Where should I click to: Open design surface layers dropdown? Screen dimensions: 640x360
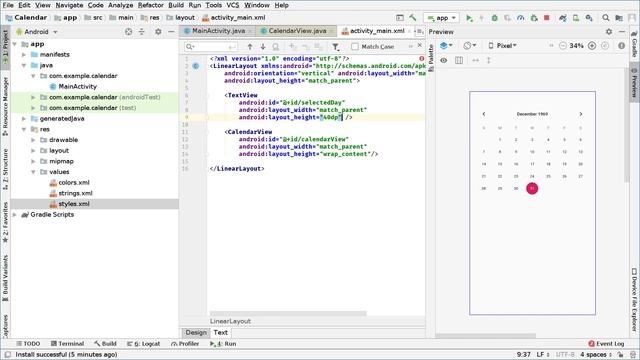[446, 46]
